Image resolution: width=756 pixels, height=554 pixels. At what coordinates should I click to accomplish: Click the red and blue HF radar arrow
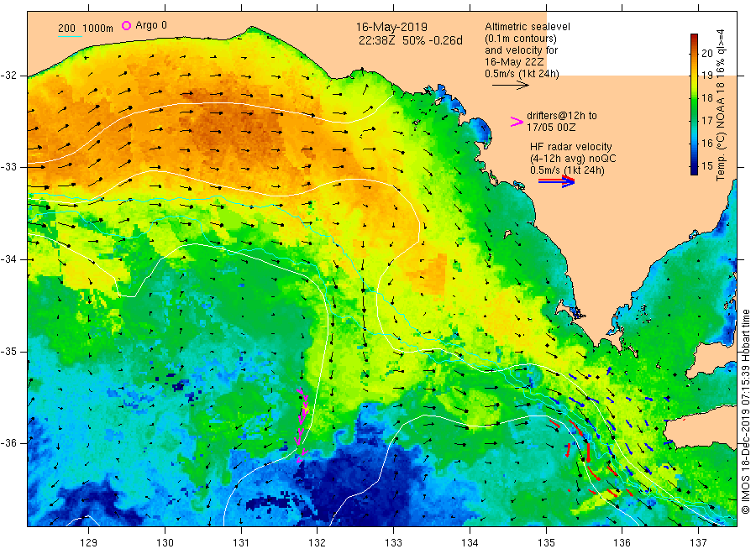point(557,181)
